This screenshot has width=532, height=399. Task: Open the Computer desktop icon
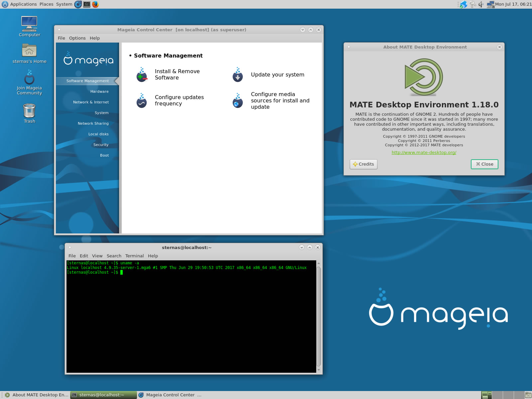pos(29,24)
